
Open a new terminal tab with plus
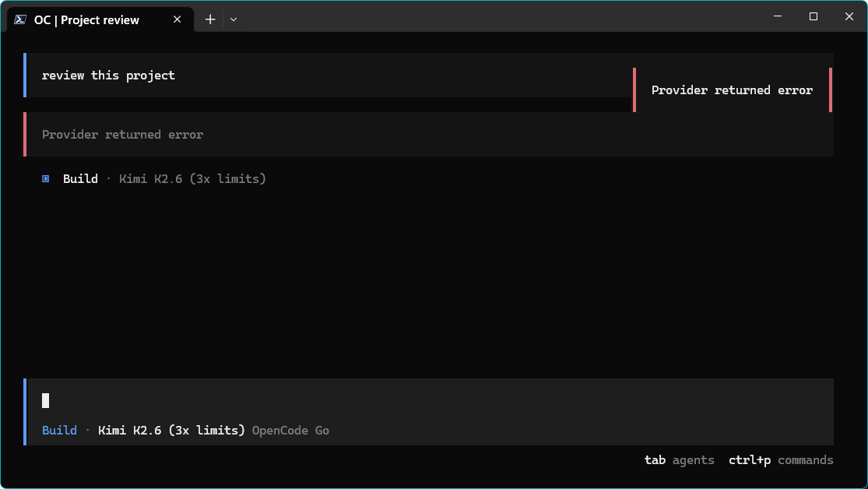click(x=210, y=19)
